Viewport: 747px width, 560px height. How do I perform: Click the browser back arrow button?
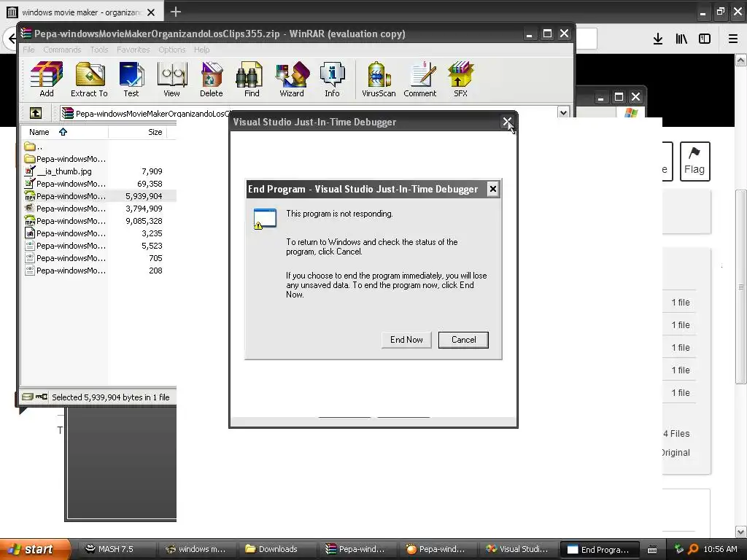pyautogui.click(x=12, y=39)
